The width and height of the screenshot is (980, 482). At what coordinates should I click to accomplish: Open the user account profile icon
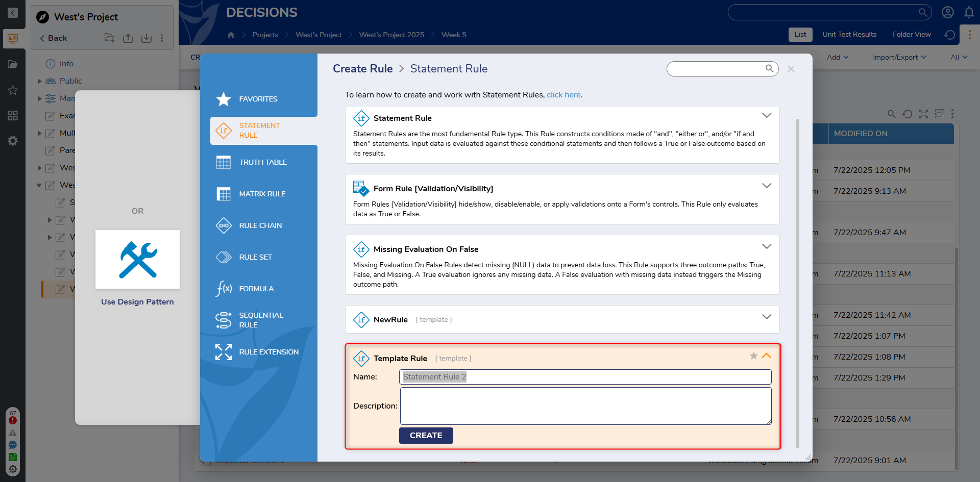[x=948, y=12]
